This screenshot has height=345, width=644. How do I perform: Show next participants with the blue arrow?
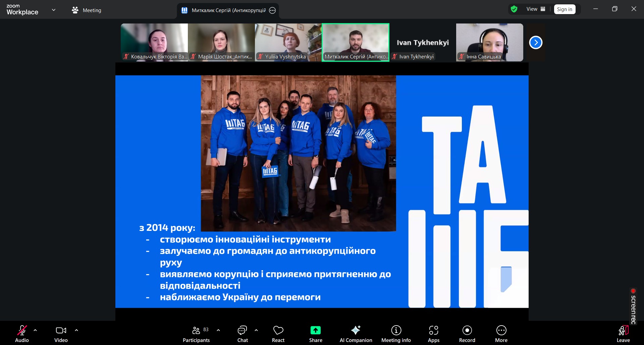click(536, 43)
